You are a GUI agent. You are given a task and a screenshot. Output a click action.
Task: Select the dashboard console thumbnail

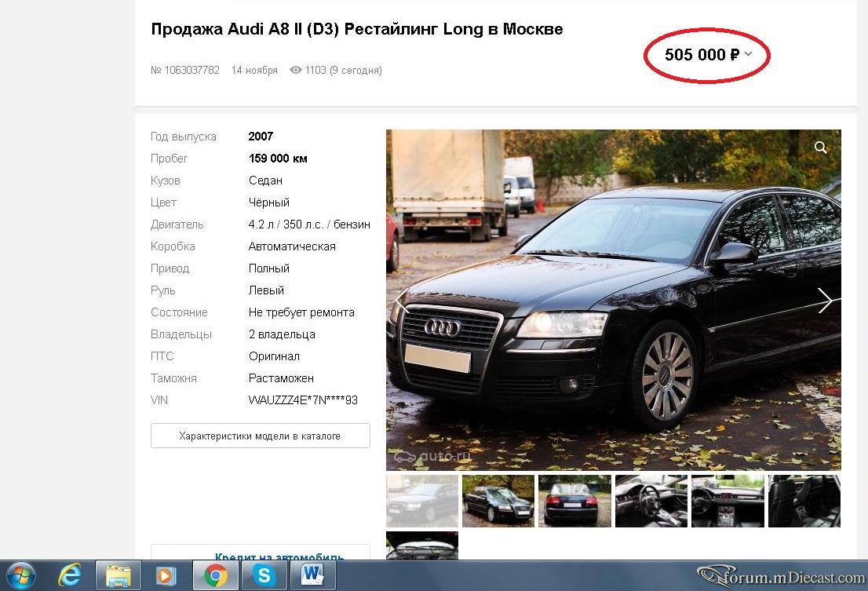(728, 501)
